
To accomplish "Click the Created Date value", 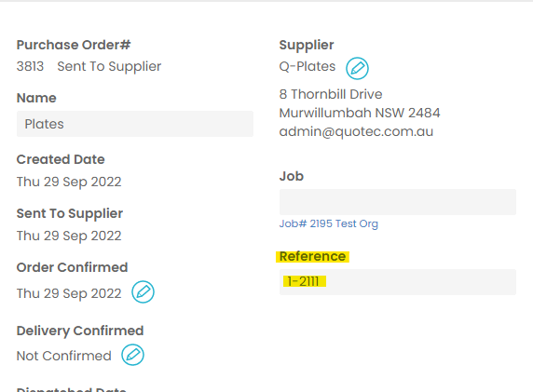I will (x=69, y=182).
